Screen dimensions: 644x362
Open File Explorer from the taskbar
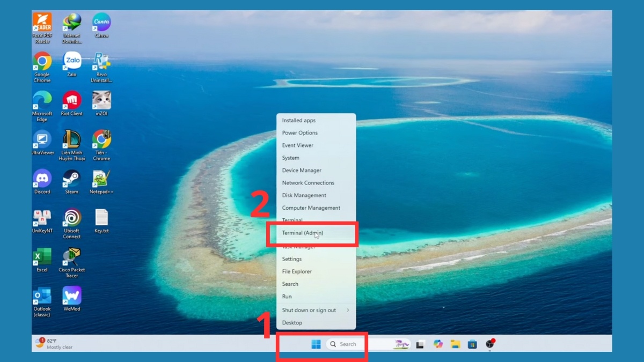coord(456,344)
